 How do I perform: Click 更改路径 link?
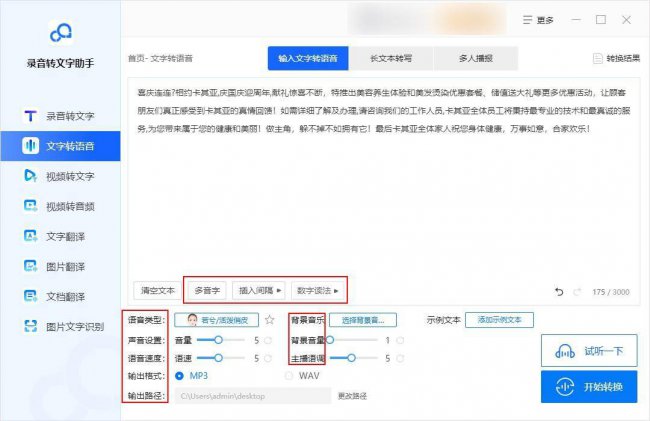click(352, 396)
